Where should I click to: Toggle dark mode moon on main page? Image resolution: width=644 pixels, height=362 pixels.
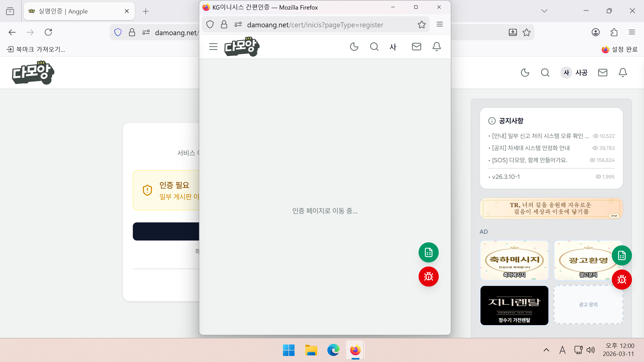(x=525, y=72)
